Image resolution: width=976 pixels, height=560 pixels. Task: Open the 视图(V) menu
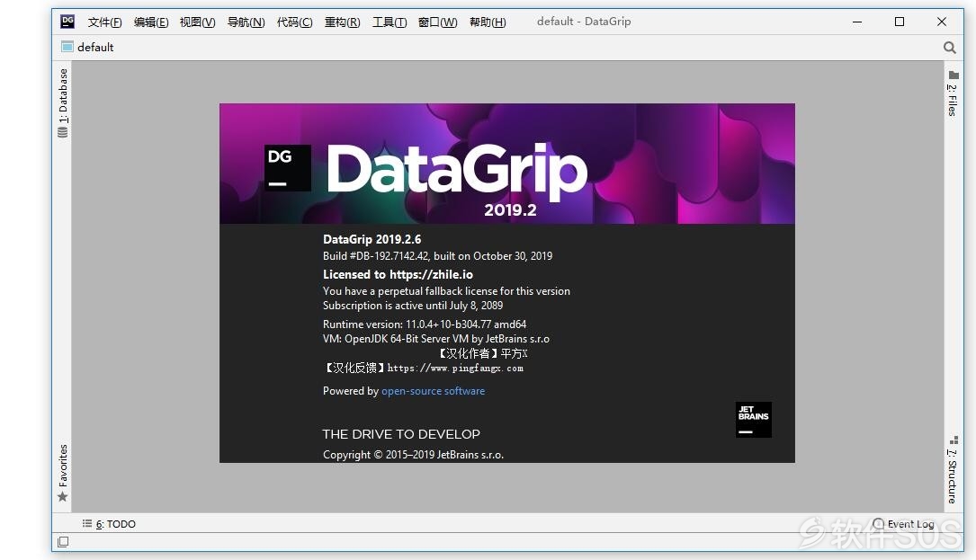197,22
